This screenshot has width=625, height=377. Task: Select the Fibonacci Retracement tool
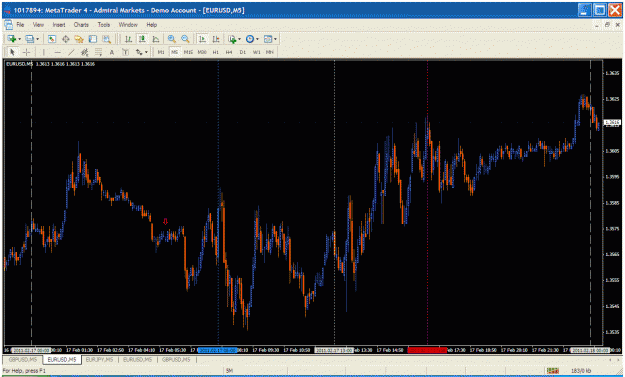coord(98,52)
